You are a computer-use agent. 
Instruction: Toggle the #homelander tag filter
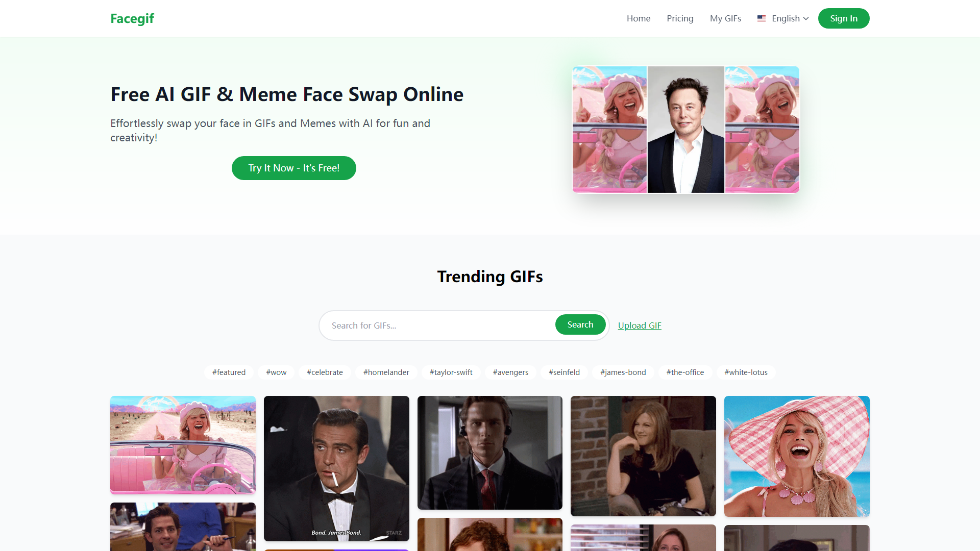386,371
